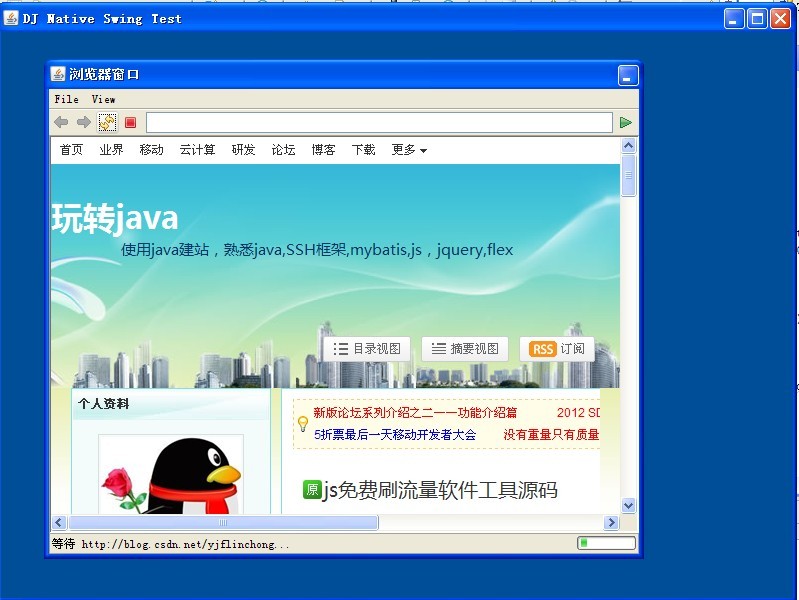Open the 2012 SD notice link
The image size is (799, 600).
(x=578, y=412)
